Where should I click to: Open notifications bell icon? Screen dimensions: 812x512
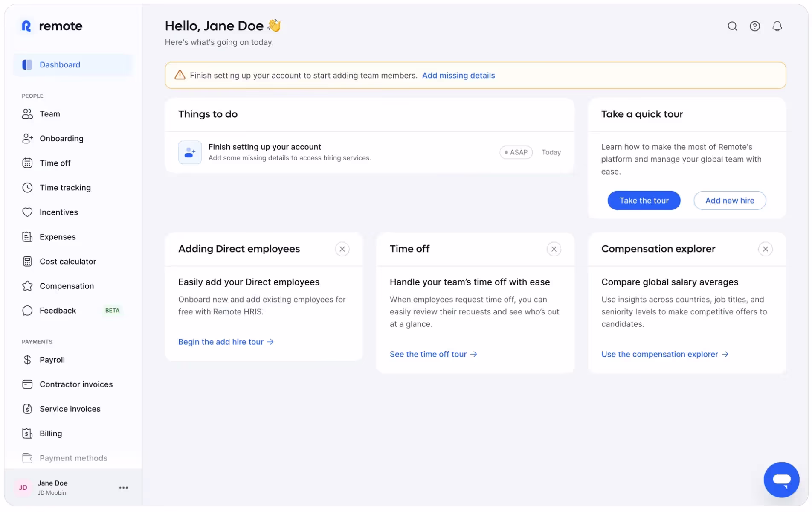click(x=777, y=26)
